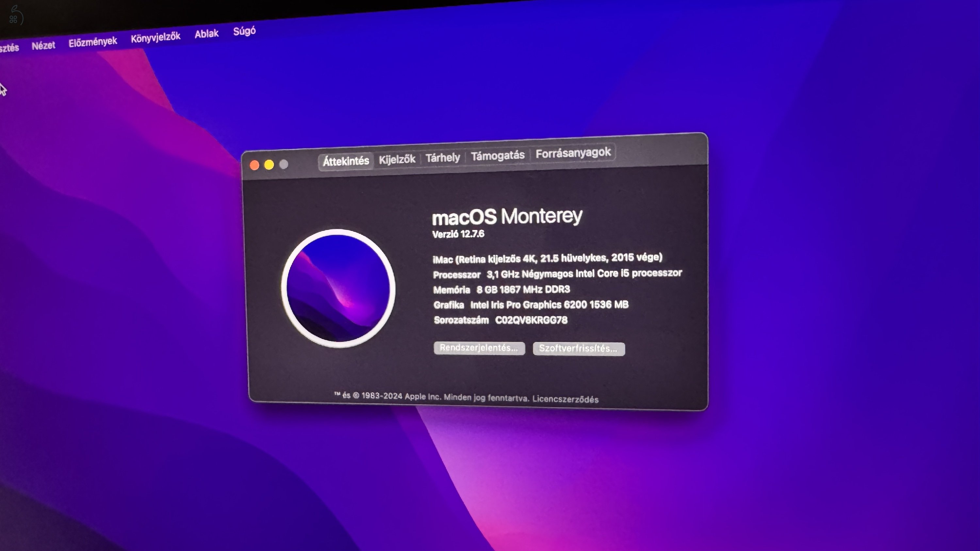Click the Verzió 12.7.6 text
Image resolution: width=980 pixels, height=551 pixels.
(x=458, y=234)
